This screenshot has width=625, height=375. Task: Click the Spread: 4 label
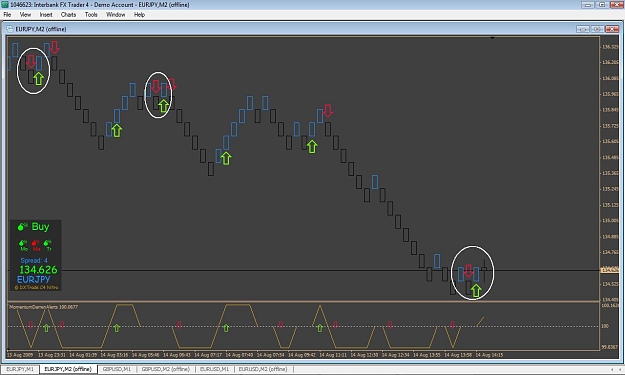tap(34, 260)
